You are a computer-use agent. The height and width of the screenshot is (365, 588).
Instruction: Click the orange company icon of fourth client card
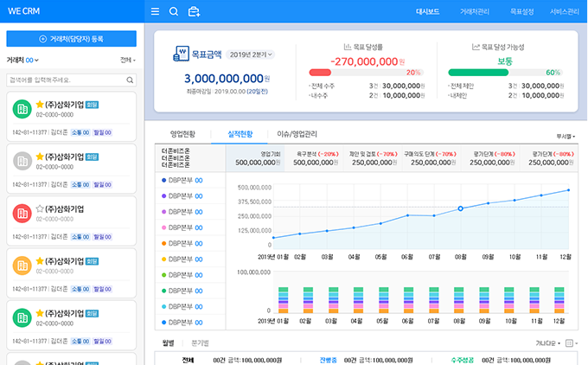pos(22,266)
